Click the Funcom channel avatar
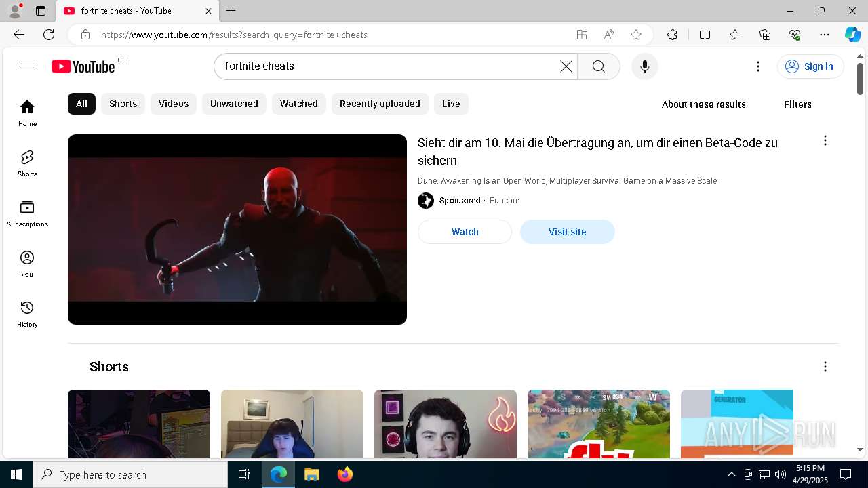868x488 pixels. [426, 201]
